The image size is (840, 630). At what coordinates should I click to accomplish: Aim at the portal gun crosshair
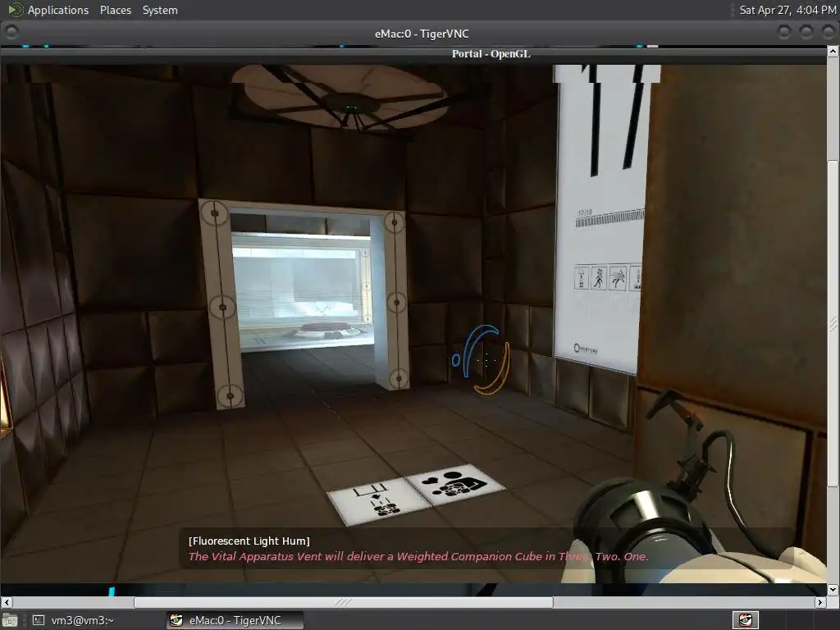coord(486,359)
